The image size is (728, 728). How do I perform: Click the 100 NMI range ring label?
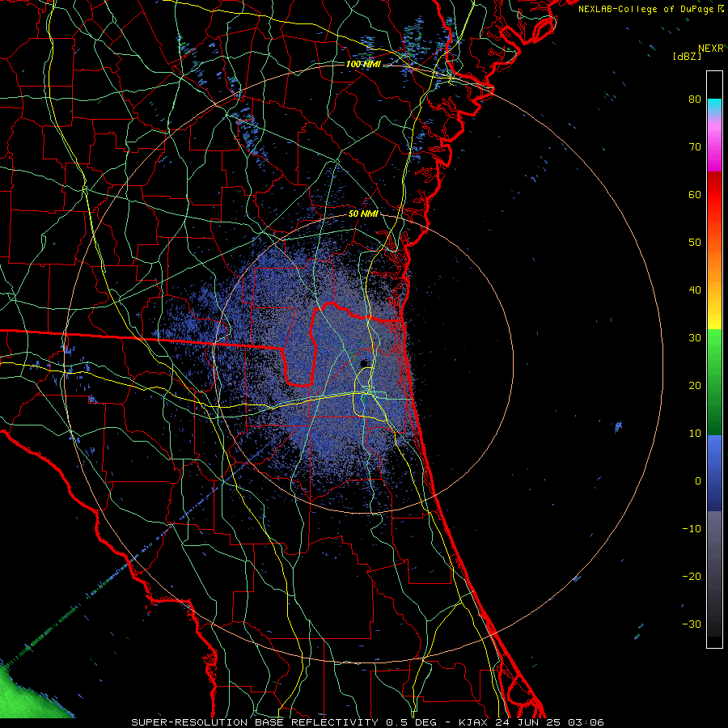pyautogui.click(x=363, y=64)
